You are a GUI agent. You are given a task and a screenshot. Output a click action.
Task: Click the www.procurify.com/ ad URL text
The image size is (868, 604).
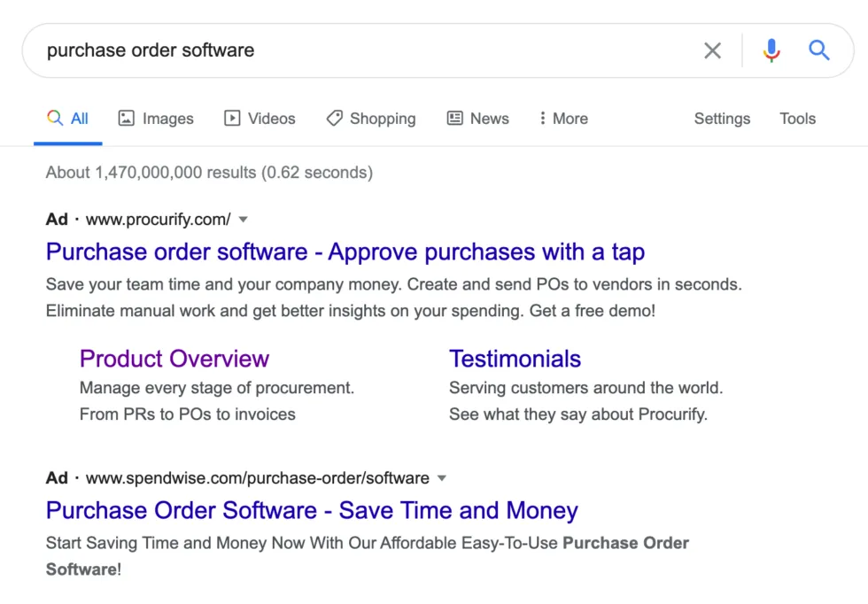[x=158, y=220]
